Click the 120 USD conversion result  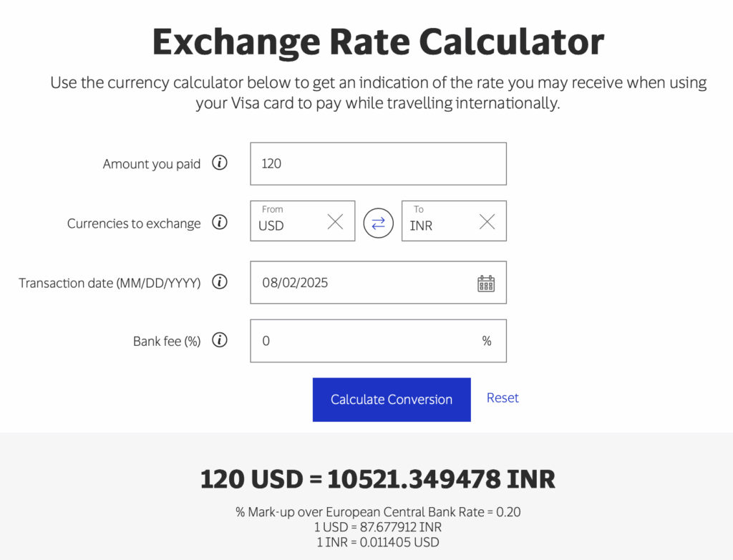[378, 478]
